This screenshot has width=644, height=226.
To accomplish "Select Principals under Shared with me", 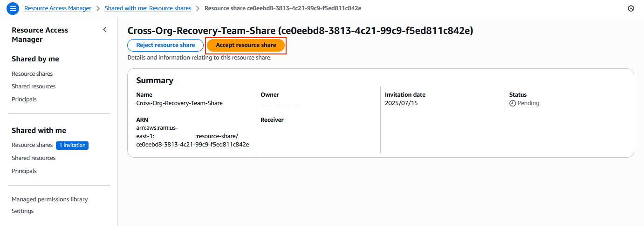I will [x=24, y=171].
